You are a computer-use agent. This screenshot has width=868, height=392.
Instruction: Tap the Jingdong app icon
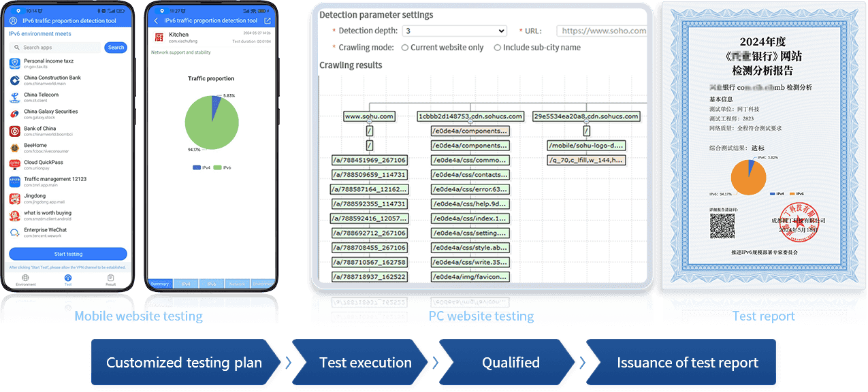tap(15, 199)
